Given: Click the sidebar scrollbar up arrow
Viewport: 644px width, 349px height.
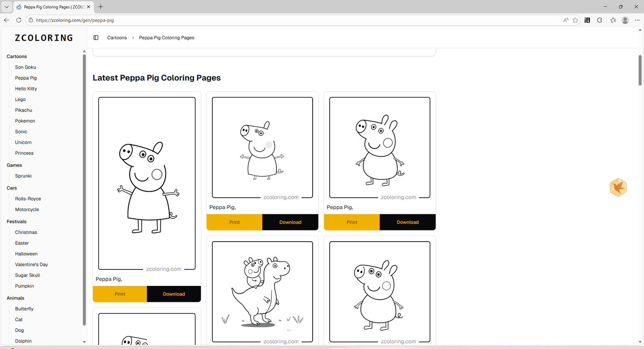Looking at the screenshot, I should click(x=84, y=51).
